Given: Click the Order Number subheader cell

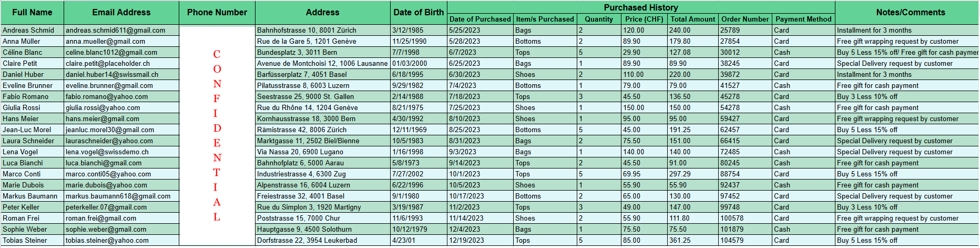Looking at the screenshot, I should pyautogui.click(x=745, y=19).
